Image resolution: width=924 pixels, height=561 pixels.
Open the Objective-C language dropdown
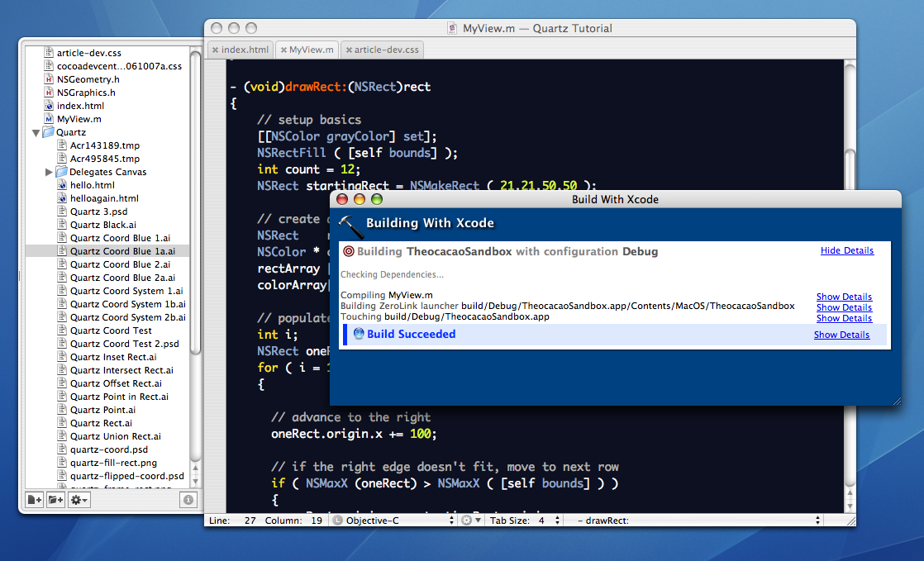(393, 521)
